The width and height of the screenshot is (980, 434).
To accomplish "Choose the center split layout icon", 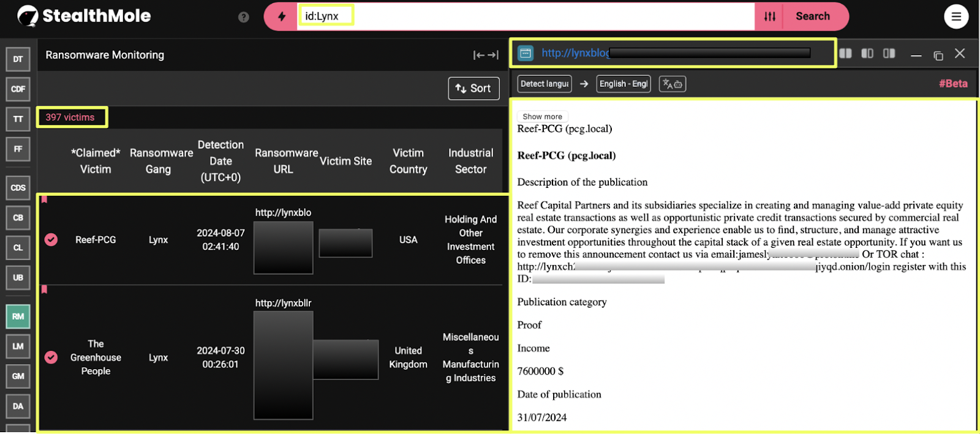I will pyautogui.click(x=867, y=53).
